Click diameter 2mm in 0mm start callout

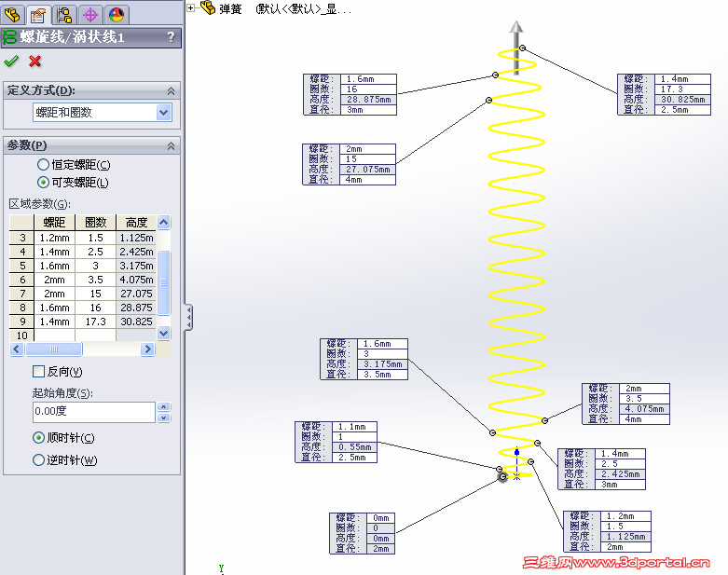[381, 549]
